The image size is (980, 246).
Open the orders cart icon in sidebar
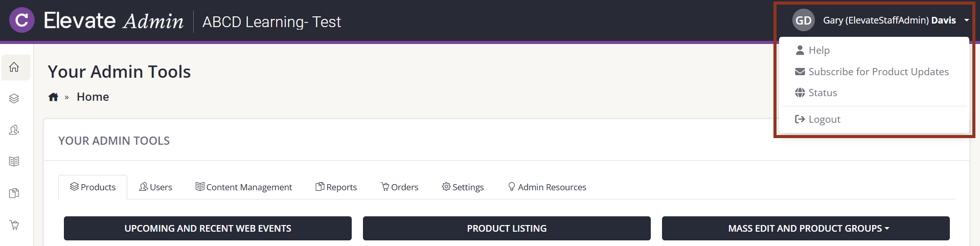pyautogui.click(x=14, y=225)
